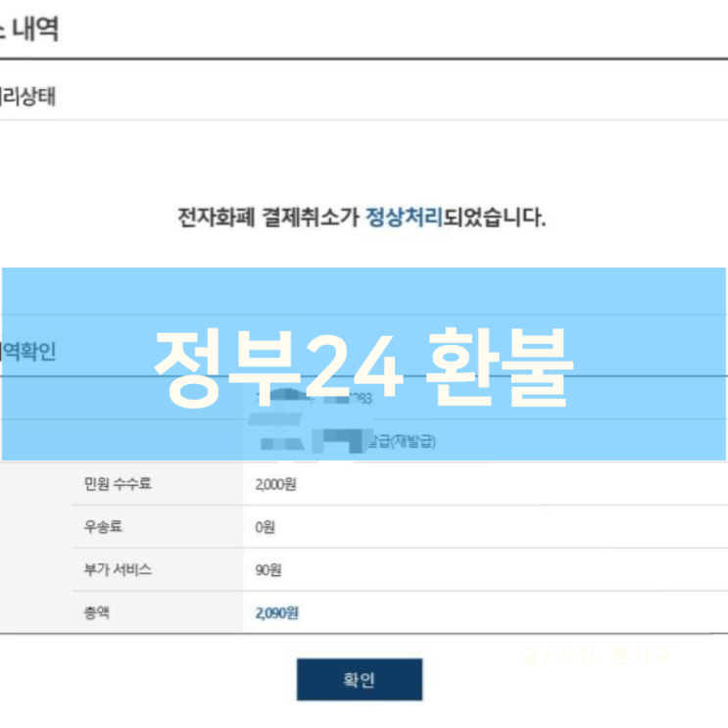Image resolution: width=728 pixels, height=728 pixels.
Task: Select the 부가 서비스 label
Action: point(118,569)
